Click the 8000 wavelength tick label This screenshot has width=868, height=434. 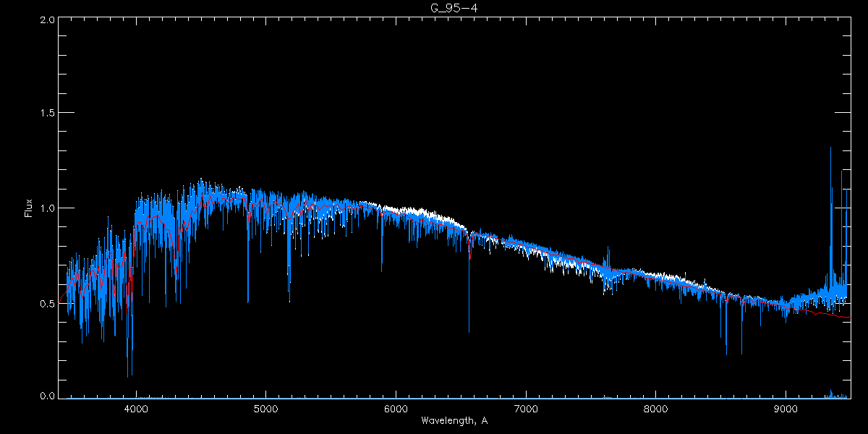(x=656, y=409)
